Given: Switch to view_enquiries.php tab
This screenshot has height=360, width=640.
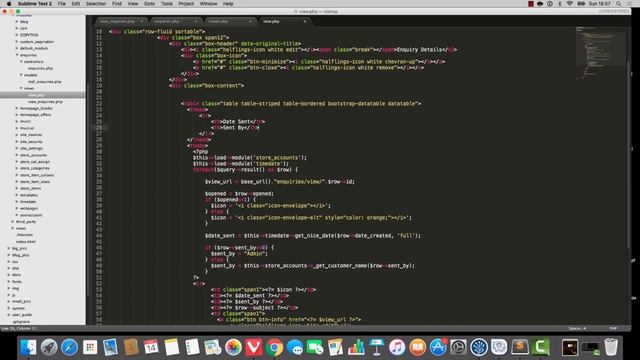Looking at the screenshot, I should (118, 21).
